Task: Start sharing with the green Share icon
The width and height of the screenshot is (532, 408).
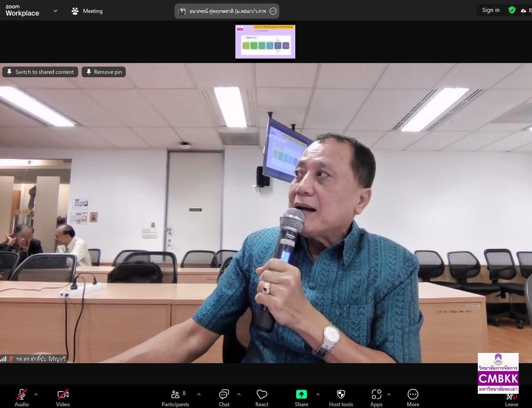Action: point(301,394)
